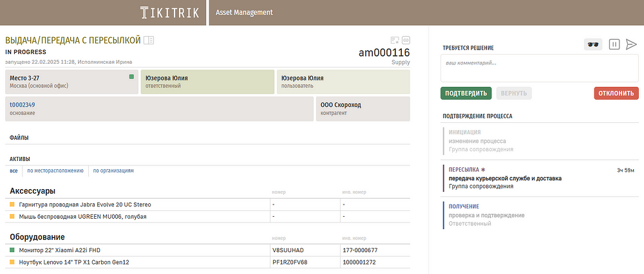Click the link icon above am000116
Viewport: 644px width, 274px height.
(x=406, y=40)
